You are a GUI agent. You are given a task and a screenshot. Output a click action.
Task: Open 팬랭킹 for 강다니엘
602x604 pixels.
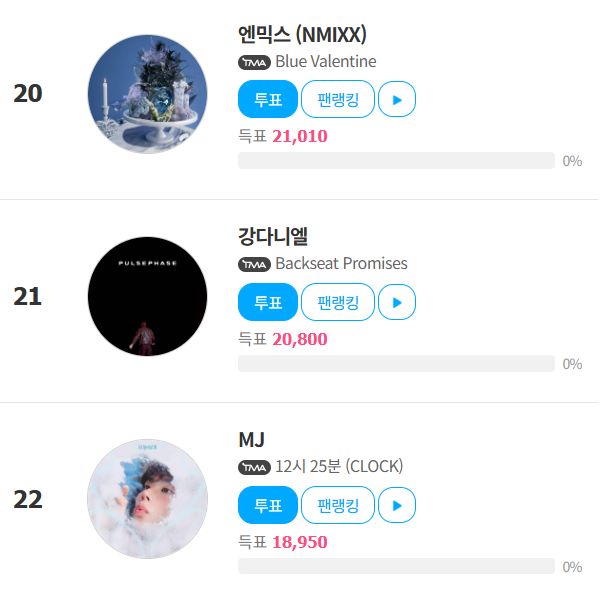click(x=337, y=302)
